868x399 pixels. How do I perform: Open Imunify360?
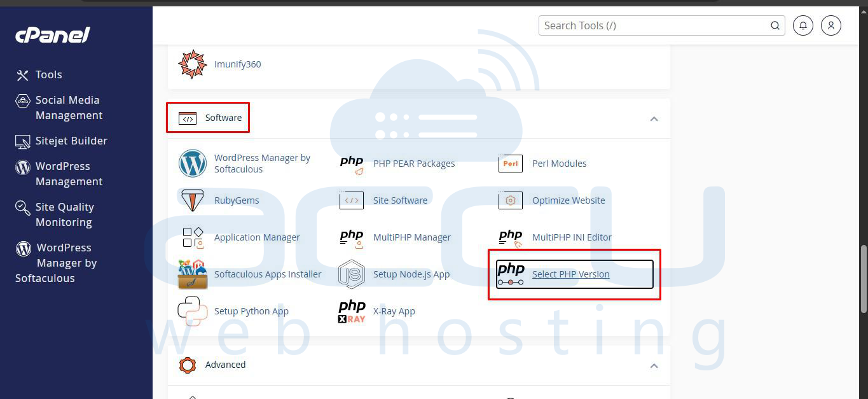click(x=237, y=64)
